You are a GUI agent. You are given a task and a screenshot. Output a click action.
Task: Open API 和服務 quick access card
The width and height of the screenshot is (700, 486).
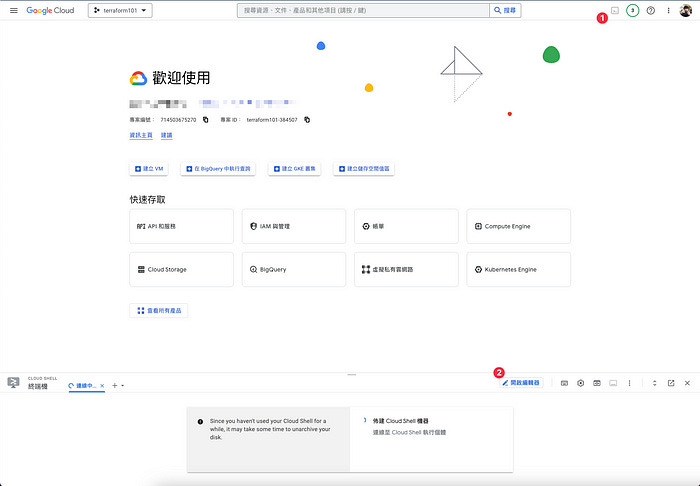[x=181, y=226]
